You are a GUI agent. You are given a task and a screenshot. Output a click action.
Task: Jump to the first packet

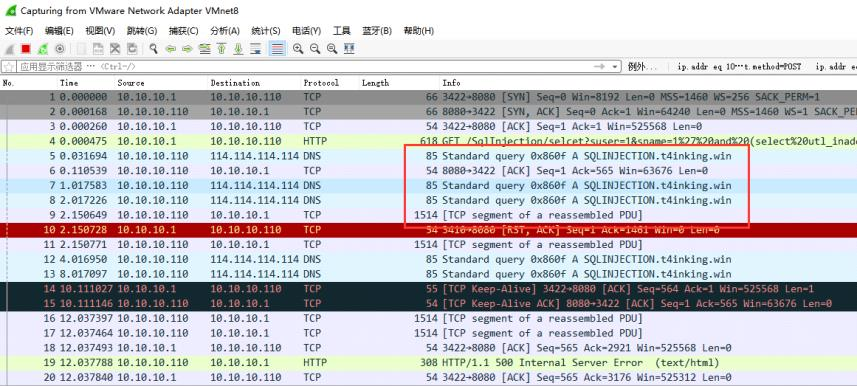coord(221,49)
